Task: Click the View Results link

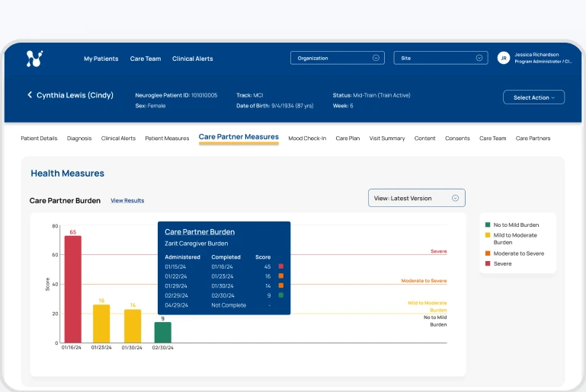Action: [127, 200]
